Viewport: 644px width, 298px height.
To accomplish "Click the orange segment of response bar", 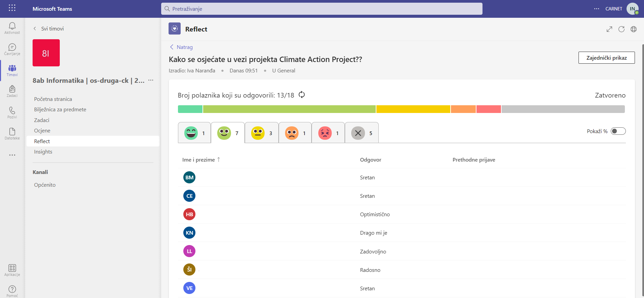I will tap(463, 109).
